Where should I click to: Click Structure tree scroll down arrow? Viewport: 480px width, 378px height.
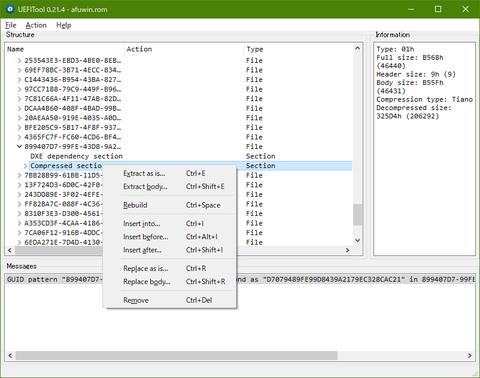[358, 240]
